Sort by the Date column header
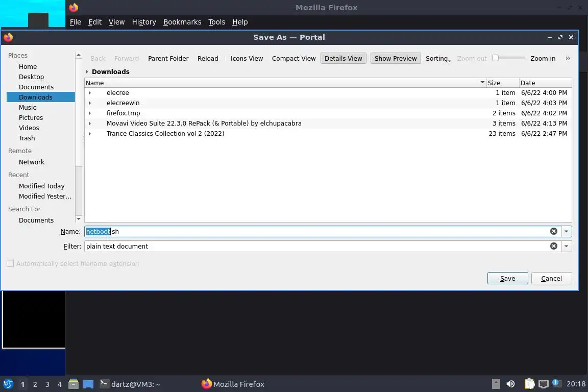 [545, 83]
